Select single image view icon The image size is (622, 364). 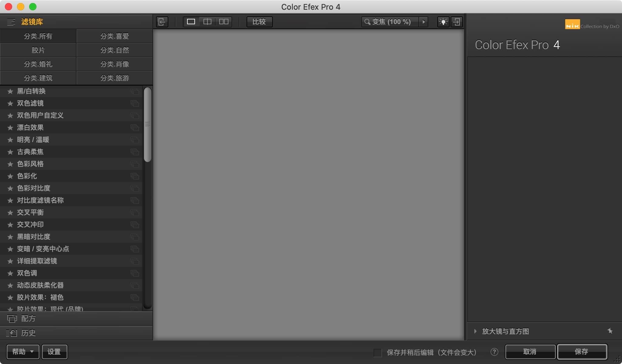191,22
